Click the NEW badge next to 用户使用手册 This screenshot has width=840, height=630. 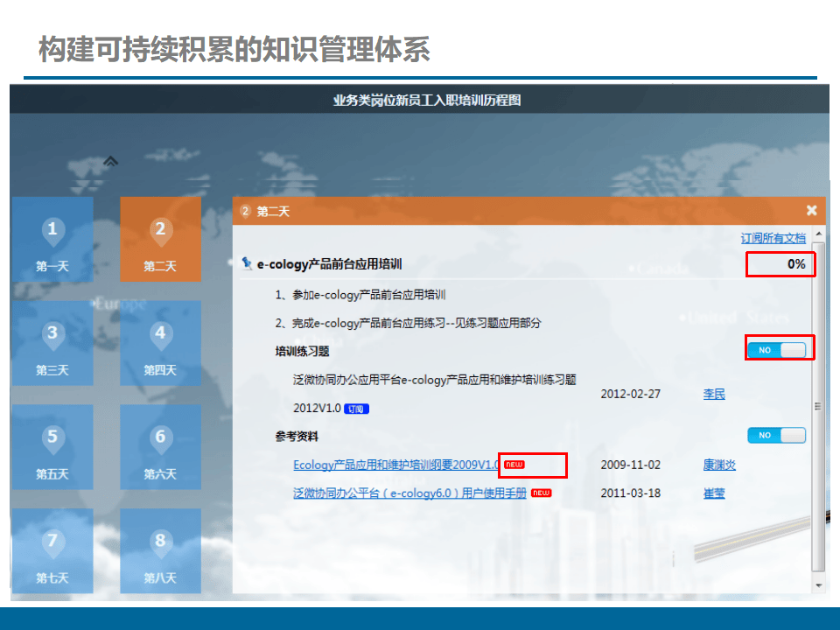(x=541, y=493)
